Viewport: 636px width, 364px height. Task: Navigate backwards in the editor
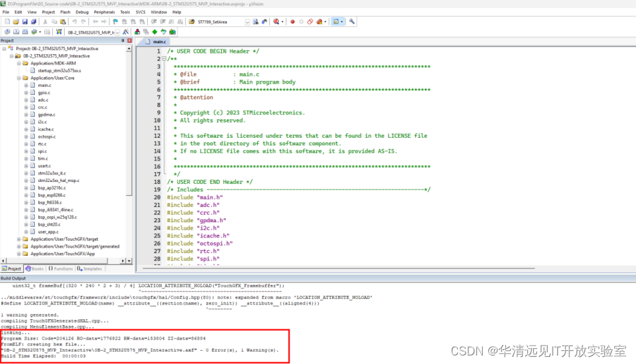click(95, 22)
